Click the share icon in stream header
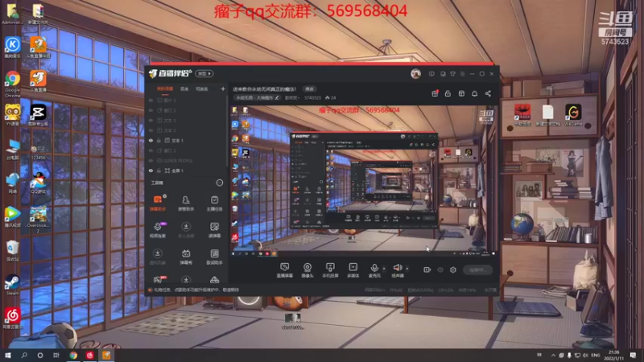This screenshot has height=362, width=644. click(x=488, y=93)
